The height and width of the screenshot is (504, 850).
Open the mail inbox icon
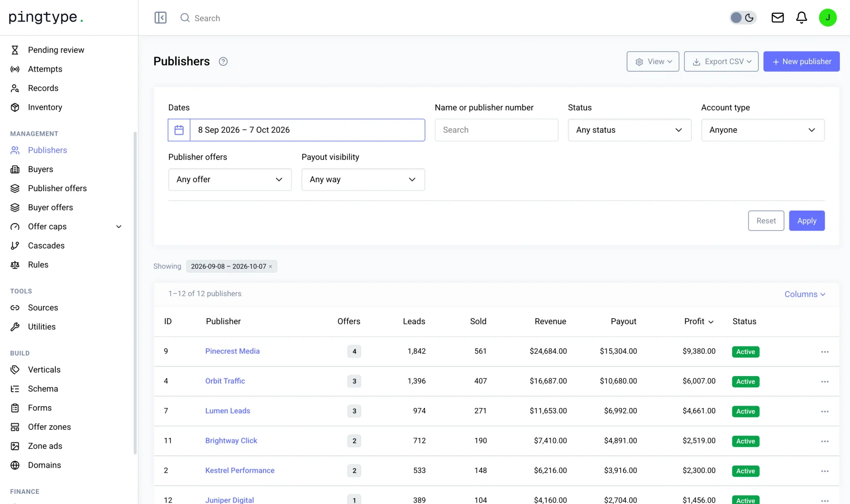777,18
